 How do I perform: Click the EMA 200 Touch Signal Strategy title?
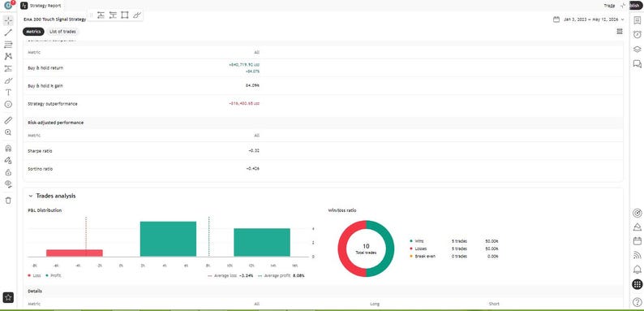[54, 19]
